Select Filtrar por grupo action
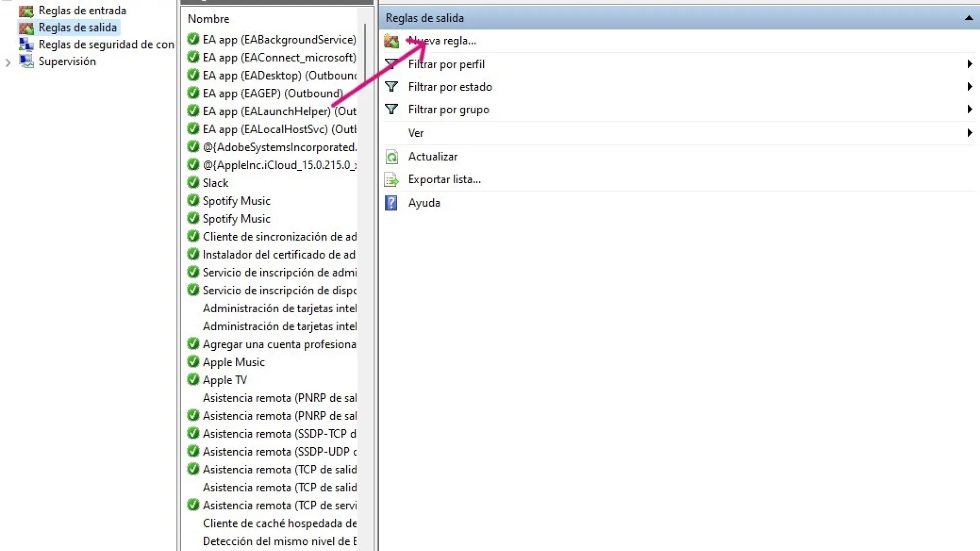 (x=449, y=110)
